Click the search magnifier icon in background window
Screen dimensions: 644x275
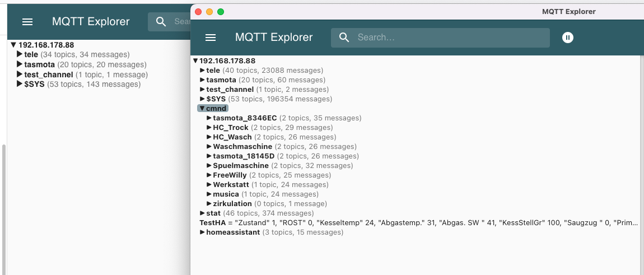[161, 22]
